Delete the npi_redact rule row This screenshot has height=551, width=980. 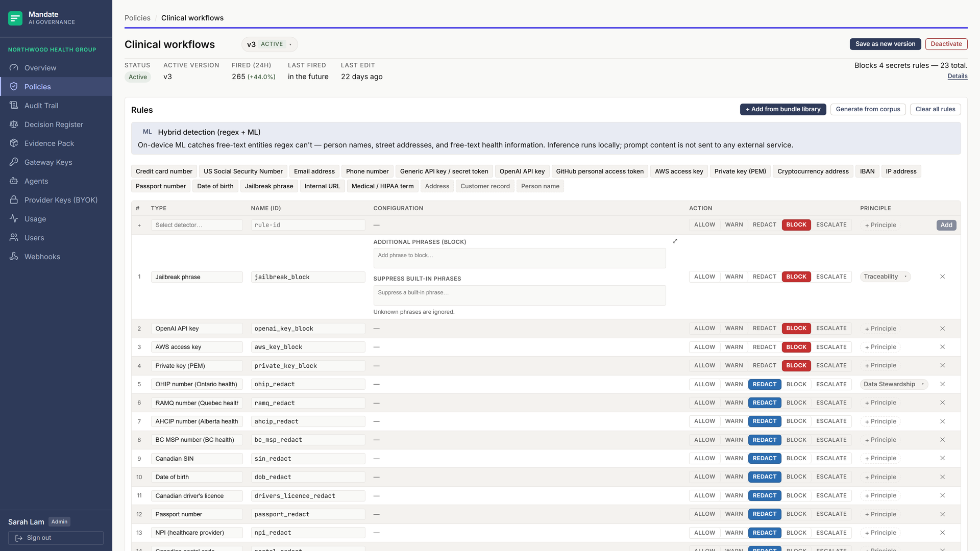[x=942, y=533]
